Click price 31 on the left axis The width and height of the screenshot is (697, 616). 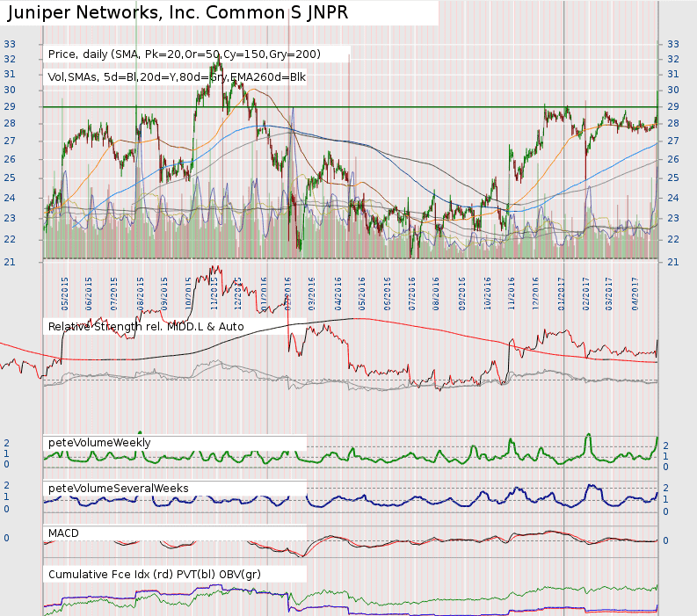tap(10, 74)
